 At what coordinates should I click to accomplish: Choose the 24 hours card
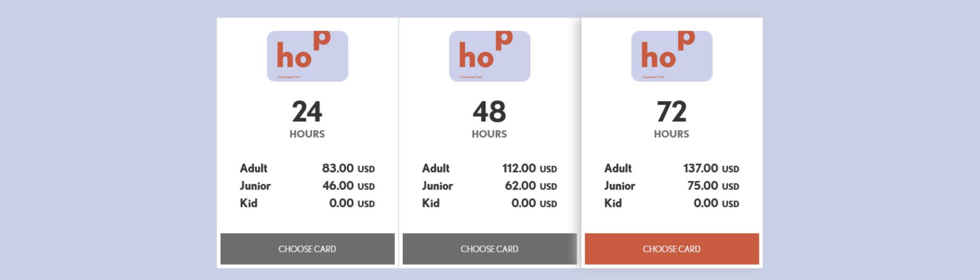(x=307, y=249)
